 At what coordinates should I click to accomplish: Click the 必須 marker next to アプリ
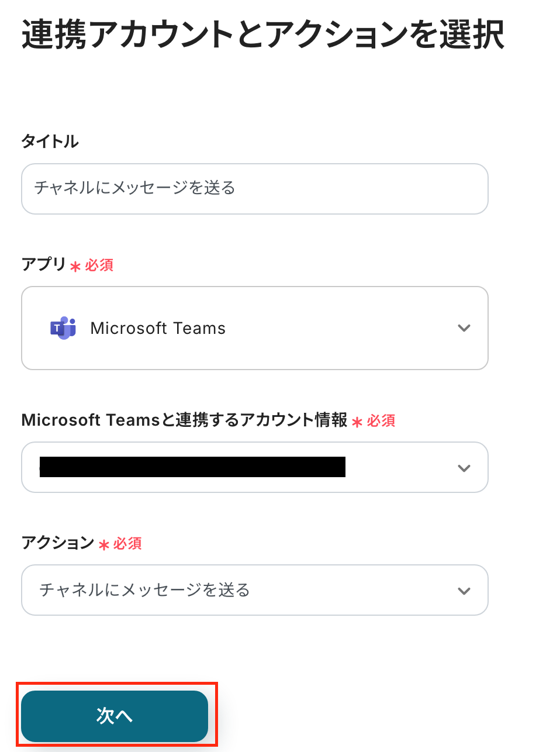tap(99, 265)
